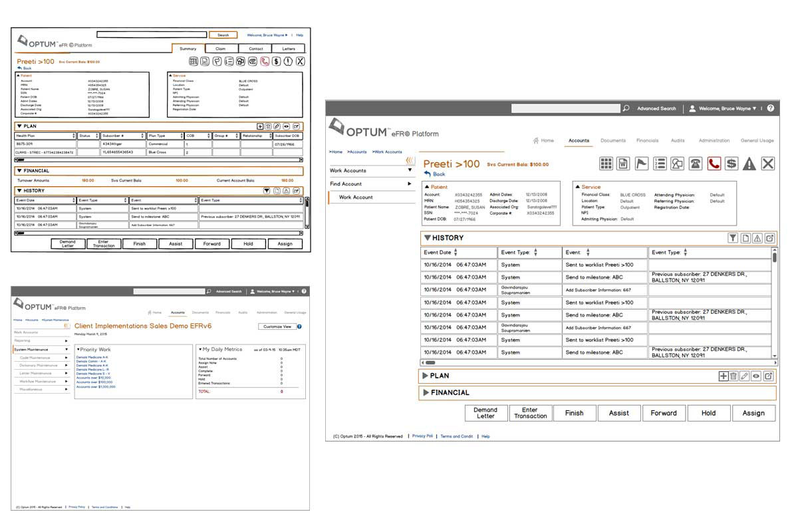Click the trash icon in the collapsed PLAN header
This screenshot has width=798, height=532.
[x=733, y=376]
